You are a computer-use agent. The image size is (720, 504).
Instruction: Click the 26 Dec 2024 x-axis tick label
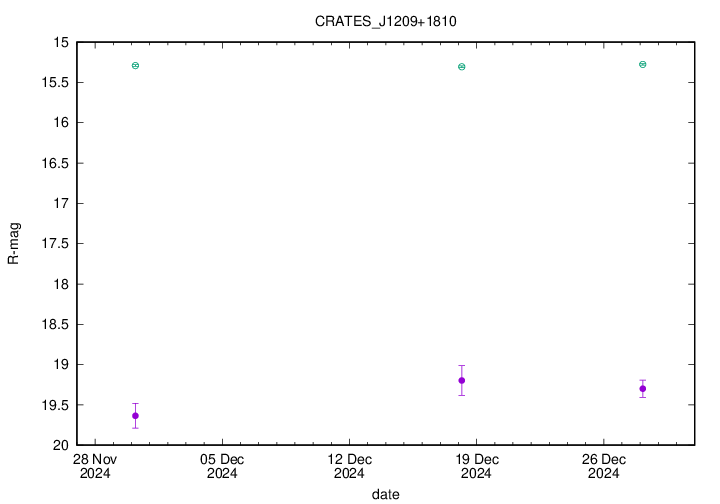[603, 466]
